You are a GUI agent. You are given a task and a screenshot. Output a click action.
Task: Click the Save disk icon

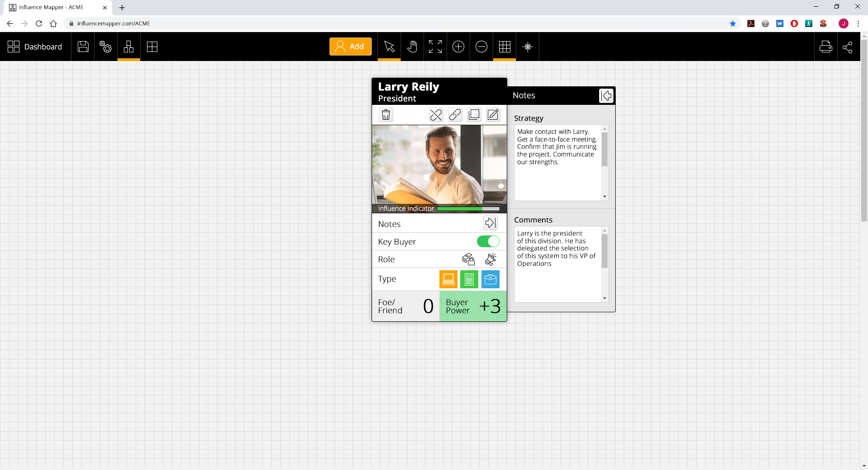[x=83, y=47]
